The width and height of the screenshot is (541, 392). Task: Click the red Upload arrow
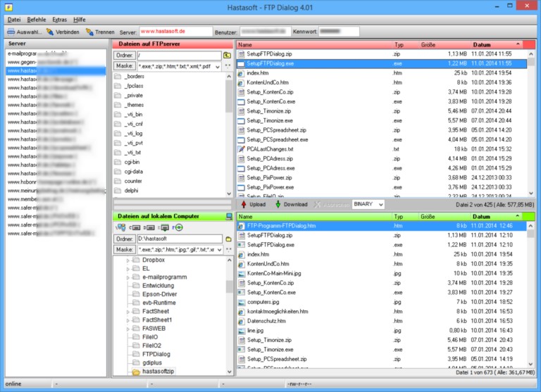tap(244, 204)
